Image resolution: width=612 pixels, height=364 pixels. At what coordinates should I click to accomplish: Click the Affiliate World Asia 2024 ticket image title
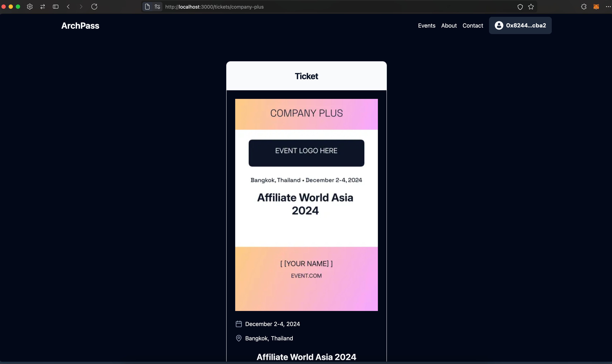point(305,204)
